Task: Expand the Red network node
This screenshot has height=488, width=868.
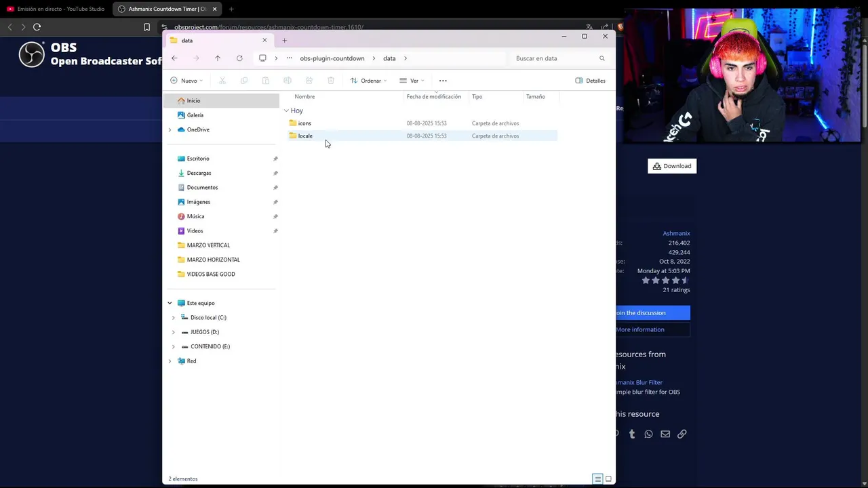Action: click(x=170, y=361)
